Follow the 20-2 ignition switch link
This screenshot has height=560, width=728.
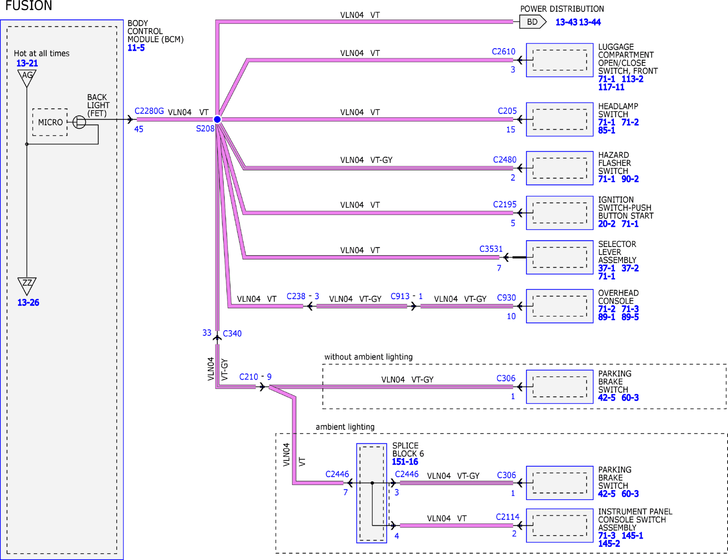click(x=607, y=224)
